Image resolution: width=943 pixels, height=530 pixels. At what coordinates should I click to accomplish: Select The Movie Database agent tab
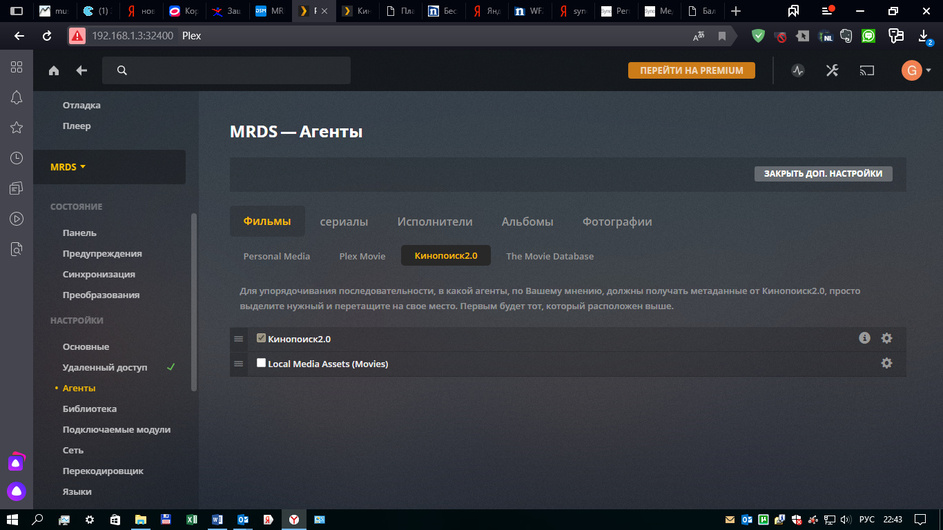tap(550, 256)
